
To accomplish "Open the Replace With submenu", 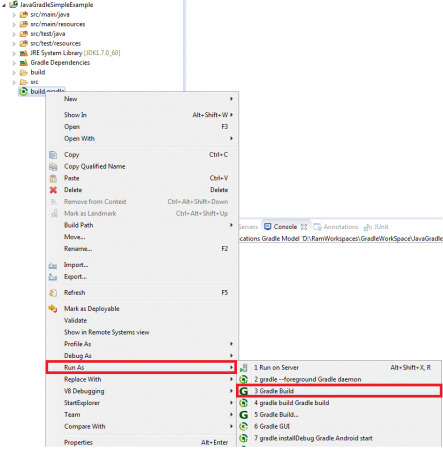I will [x=142, y=379].
